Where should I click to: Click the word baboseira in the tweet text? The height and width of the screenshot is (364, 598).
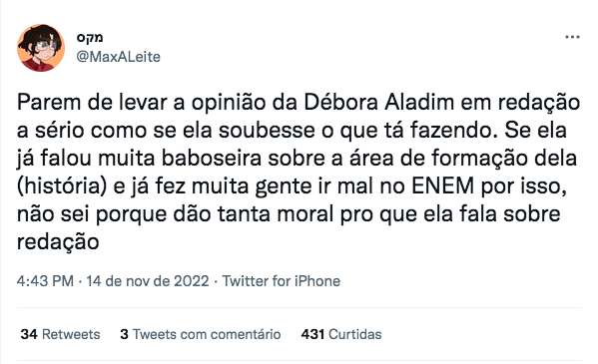211,159
